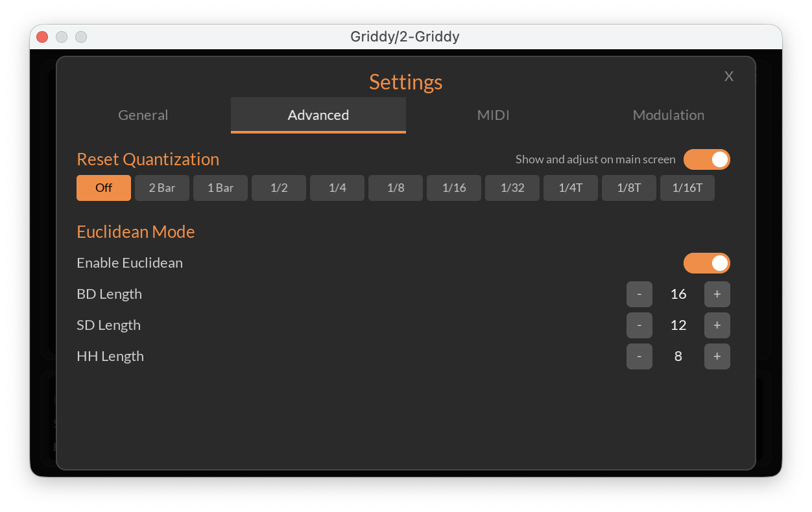Toggle Show and adjust on main screen
812x512 pixels.
[x=707, y=159]
